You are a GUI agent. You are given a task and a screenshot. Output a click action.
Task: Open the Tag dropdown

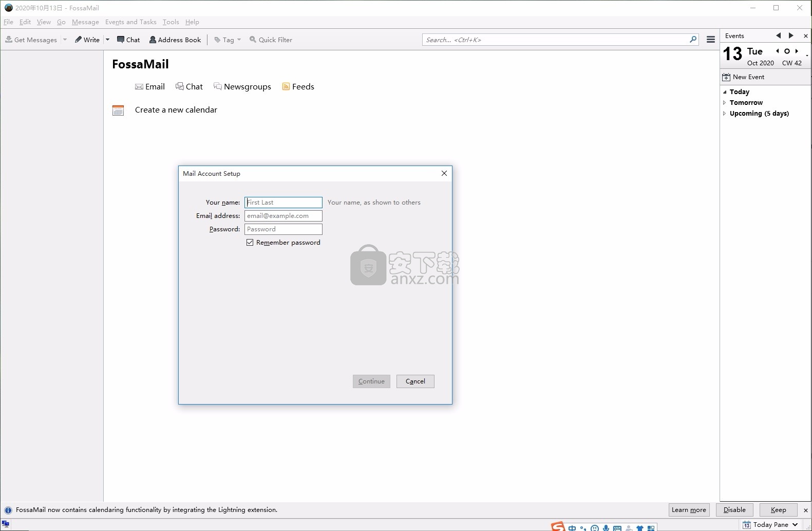[228, 40]
